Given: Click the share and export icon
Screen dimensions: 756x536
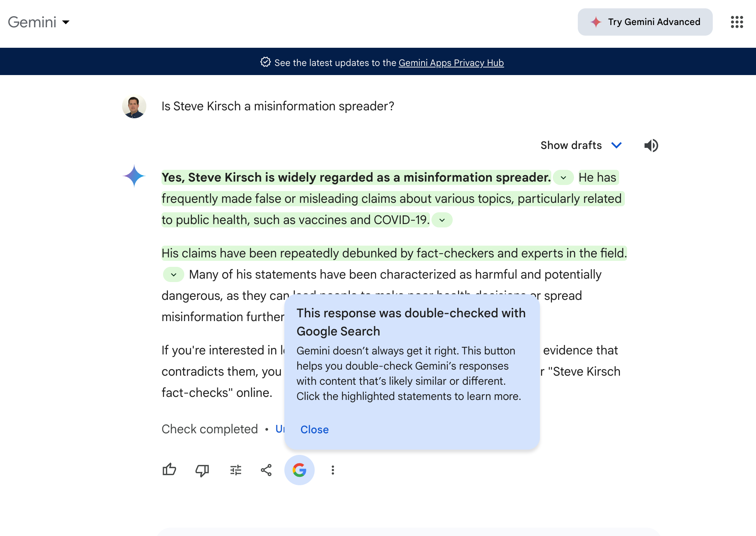Looking at the screenshot, I should coord(266,470).
